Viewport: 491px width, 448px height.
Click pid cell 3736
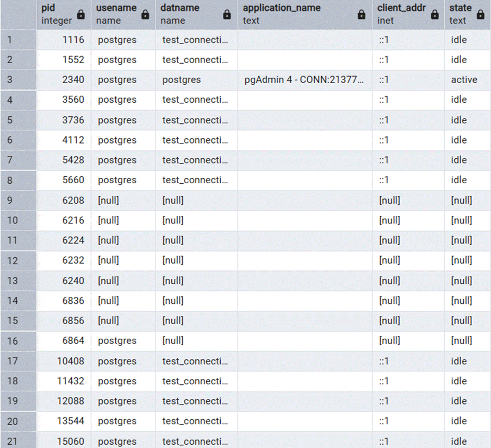point(64,120)
